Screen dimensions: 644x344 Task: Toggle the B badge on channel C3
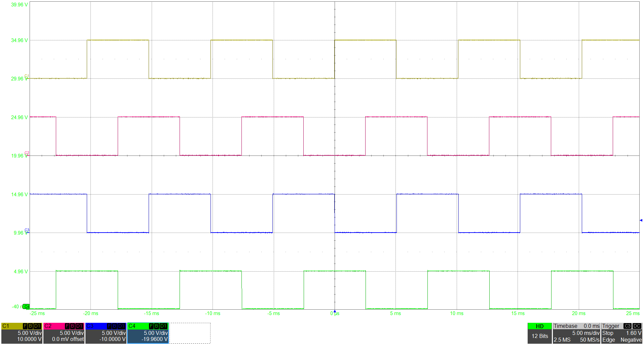(114, 326)
